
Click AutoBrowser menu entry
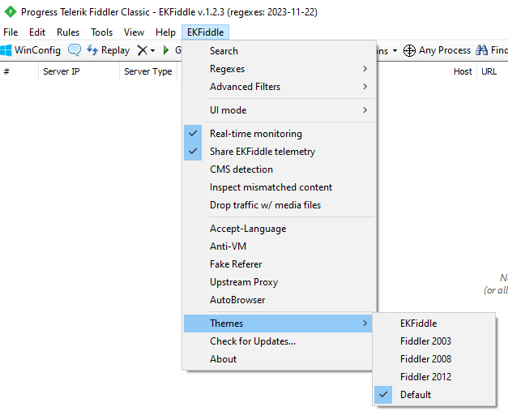pos(279,300)
